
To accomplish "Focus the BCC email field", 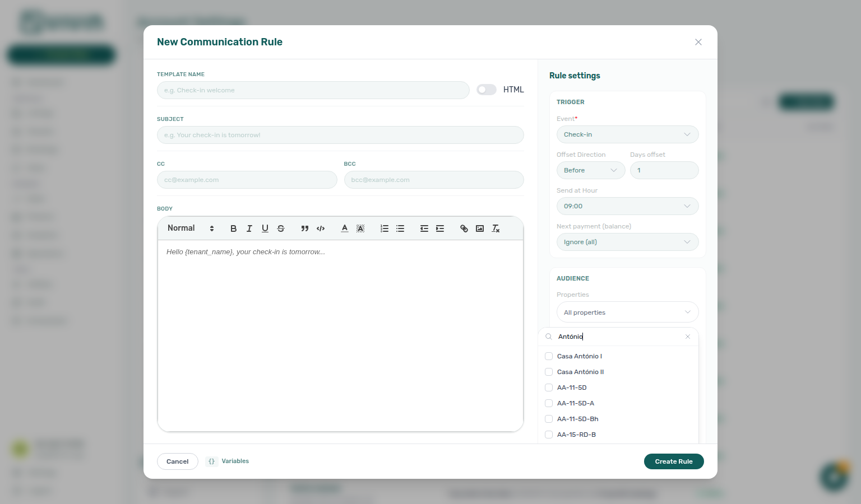I will coord(434,180).
